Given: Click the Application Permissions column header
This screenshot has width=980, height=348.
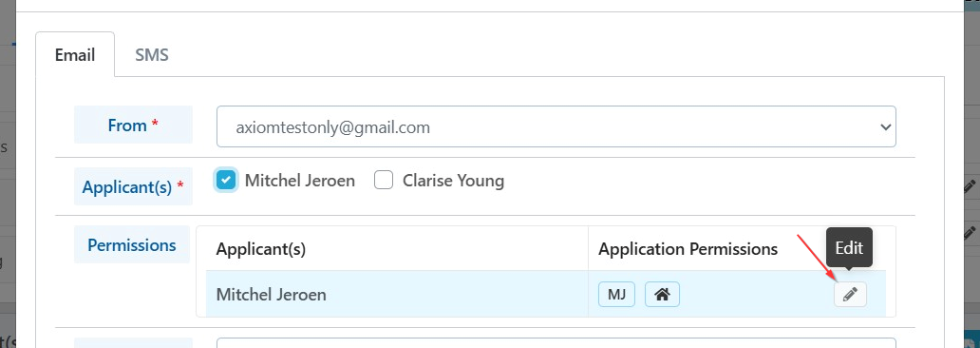Looking at the screenshot, I should tap(688, 249).
